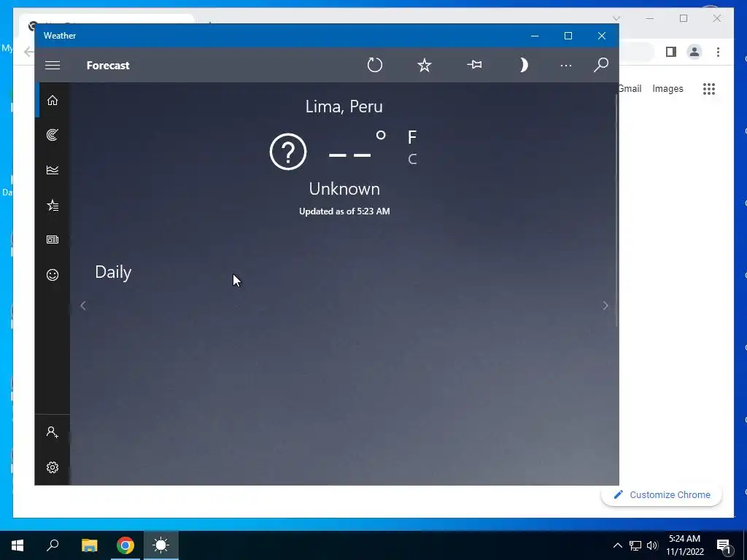Refresh the Lima forecast
The image size is (747, 560).
[375, 65]
